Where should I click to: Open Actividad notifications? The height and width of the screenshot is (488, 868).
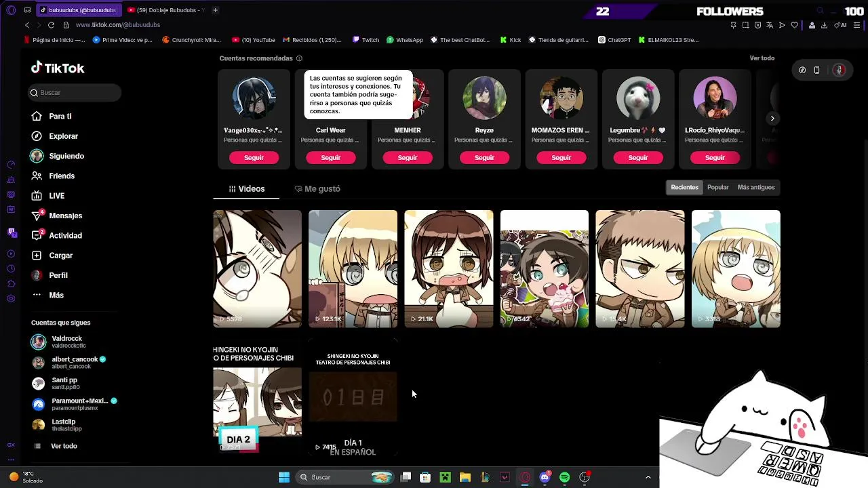click(57, 236)
